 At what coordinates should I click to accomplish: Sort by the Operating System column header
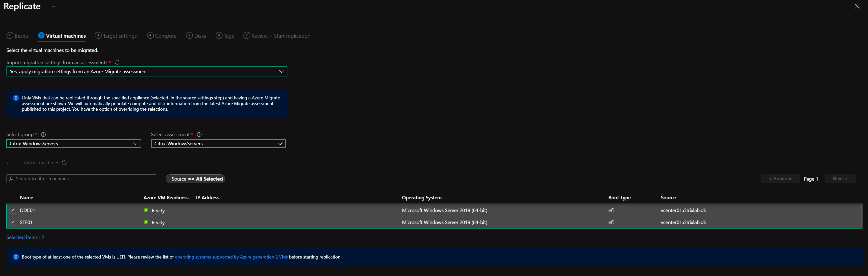click(422, 198)
